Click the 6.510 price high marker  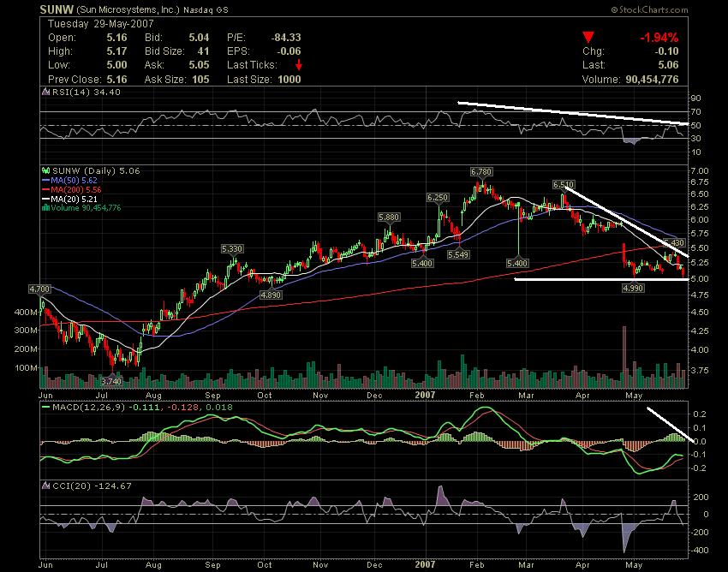pyautogui.click(x=564, y=185)
